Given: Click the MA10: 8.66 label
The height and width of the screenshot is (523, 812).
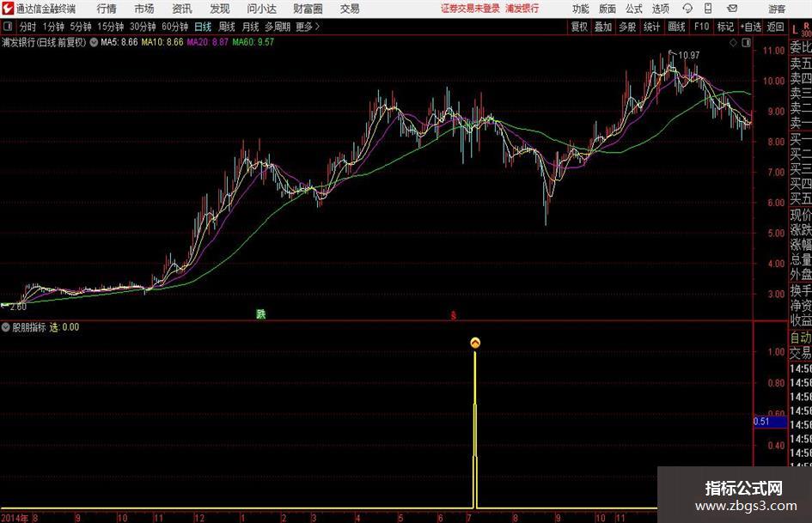Looking at the screenshot, I should [x=162, y=42].
